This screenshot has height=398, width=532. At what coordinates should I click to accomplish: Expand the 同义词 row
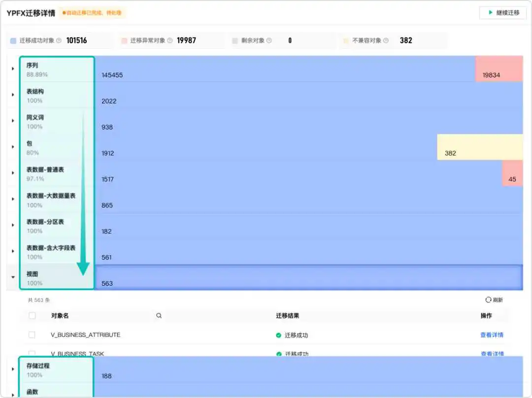pyautogui.click(x=13, y=121)
